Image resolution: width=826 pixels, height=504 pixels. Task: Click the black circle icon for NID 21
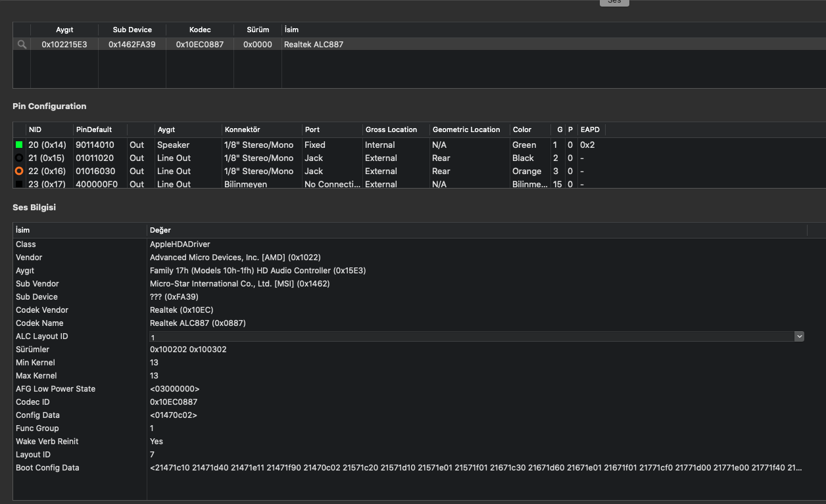[x=19, y=158]
